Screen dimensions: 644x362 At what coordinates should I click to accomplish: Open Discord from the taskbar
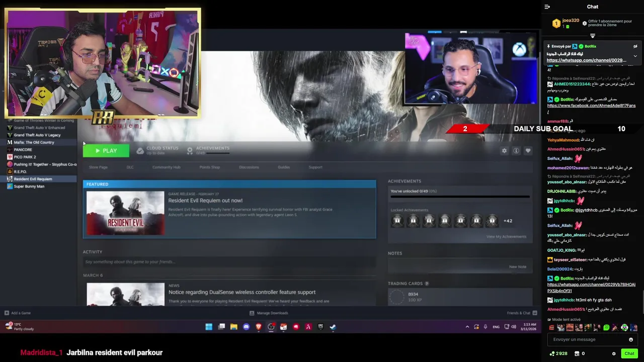tap(246, 327)
